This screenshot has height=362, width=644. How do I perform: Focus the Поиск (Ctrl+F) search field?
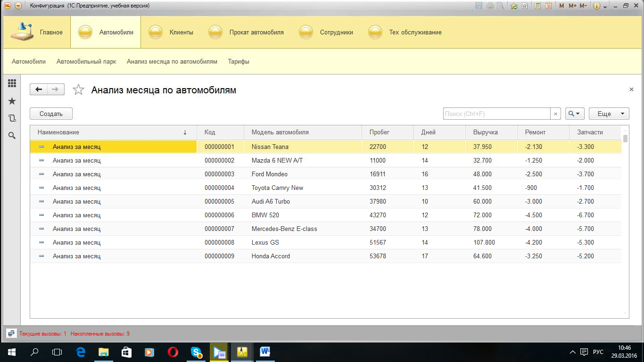coord(497,114)
